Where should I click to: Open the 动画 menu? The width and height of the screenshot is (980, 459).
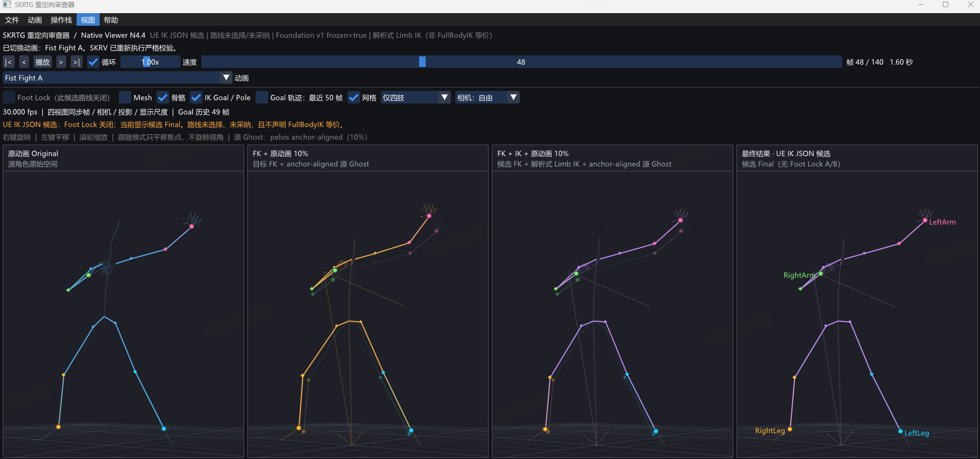[35, 20]
